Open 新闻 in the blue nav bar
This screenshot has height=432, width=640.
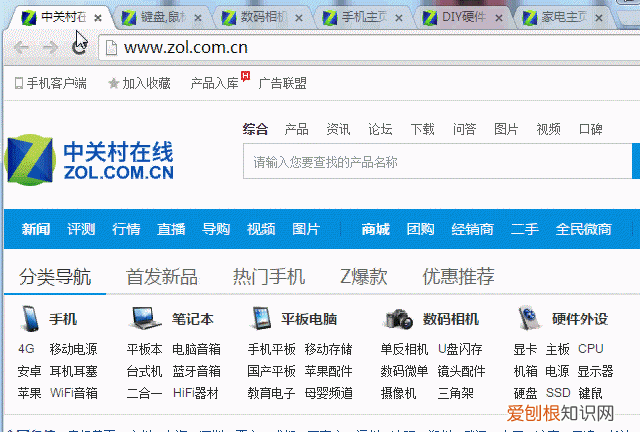[x=36, y=229]
